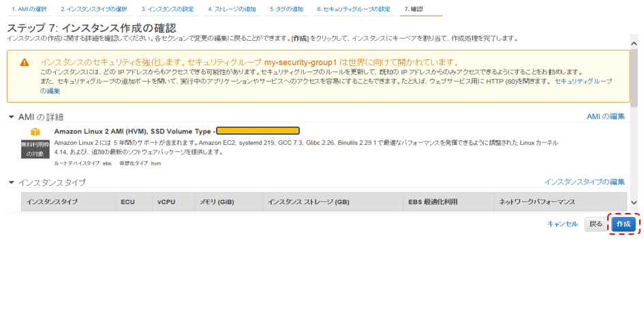Click the Amazon Linux 2 AMI (HVM) title
644x313 pixels.
click(x=134, y=131)
